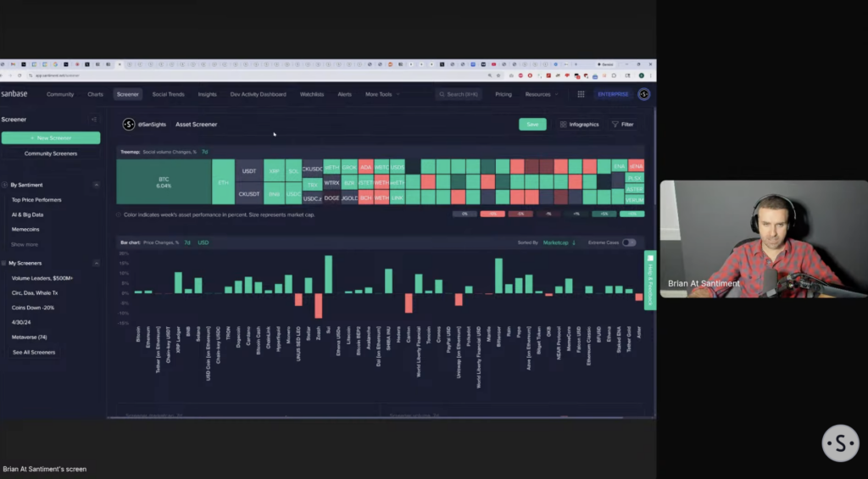Image resolution: width=868 pixels, height=479 pixels.
Task: Open the Charts nav item
Action: tap(95, 94)
